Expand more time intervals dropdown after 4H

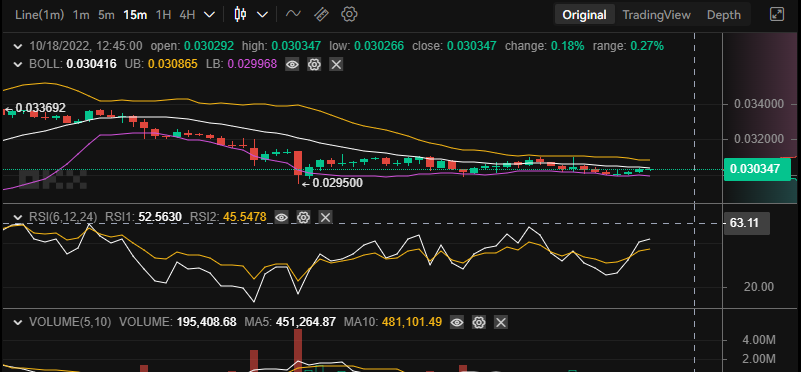[x=209, y=15]
